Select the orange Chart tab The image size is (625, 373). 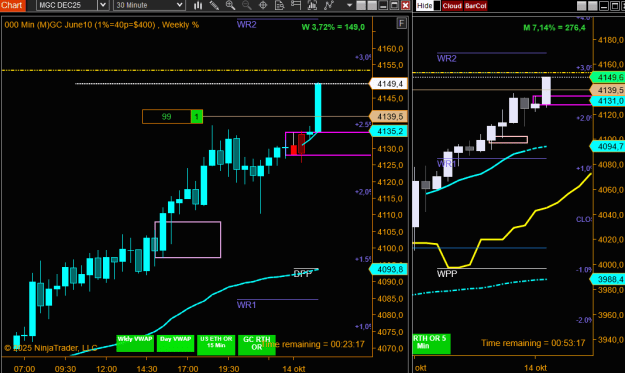click(x=12, y=5)
